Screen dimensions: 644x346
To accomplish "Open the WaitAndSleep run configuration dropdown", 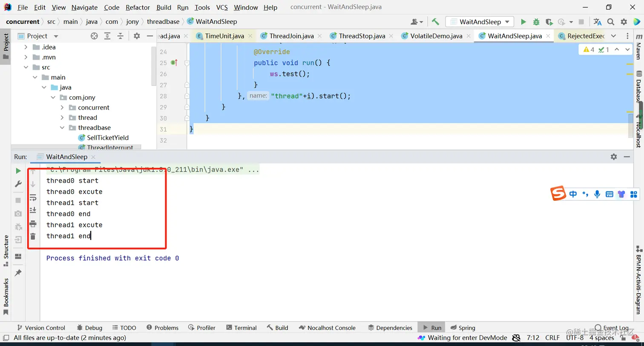I will click(x=480, y=22).
